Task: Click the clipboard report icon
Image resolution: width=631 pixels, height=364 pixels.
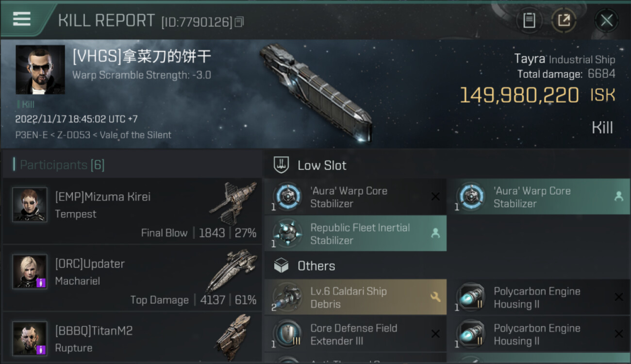Action: 529,20
